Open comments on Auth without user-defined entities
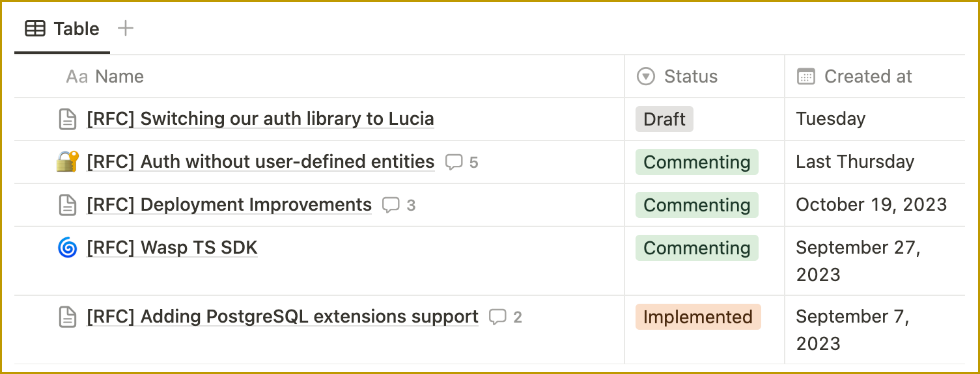This screenshot has width=980, height=374. click(462, 162)
